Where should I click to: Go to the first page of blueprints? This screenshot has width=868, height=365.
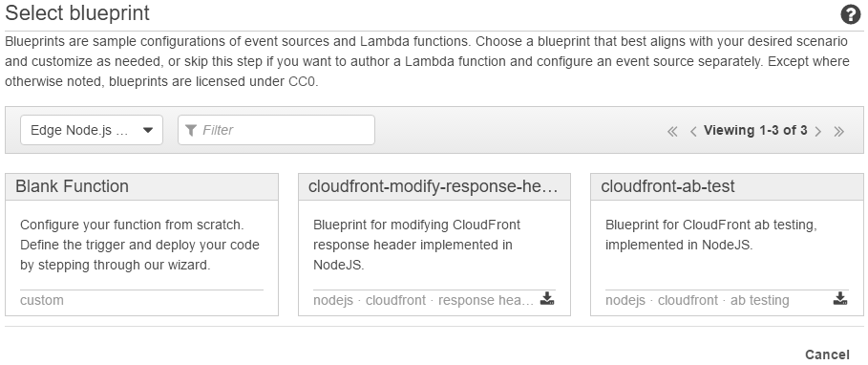coord(672,131)
